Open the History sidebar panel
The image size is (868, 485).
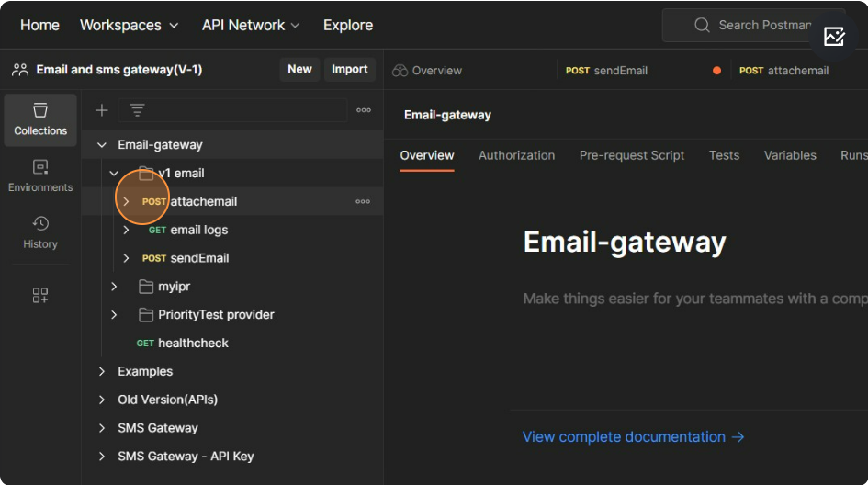(40, 232)
